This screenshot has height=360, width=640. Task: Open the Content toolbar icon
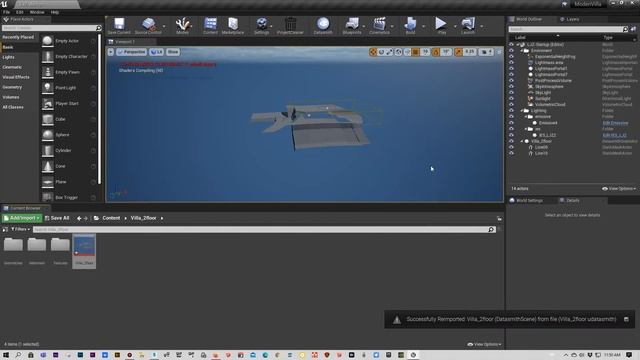pos(210,25)
